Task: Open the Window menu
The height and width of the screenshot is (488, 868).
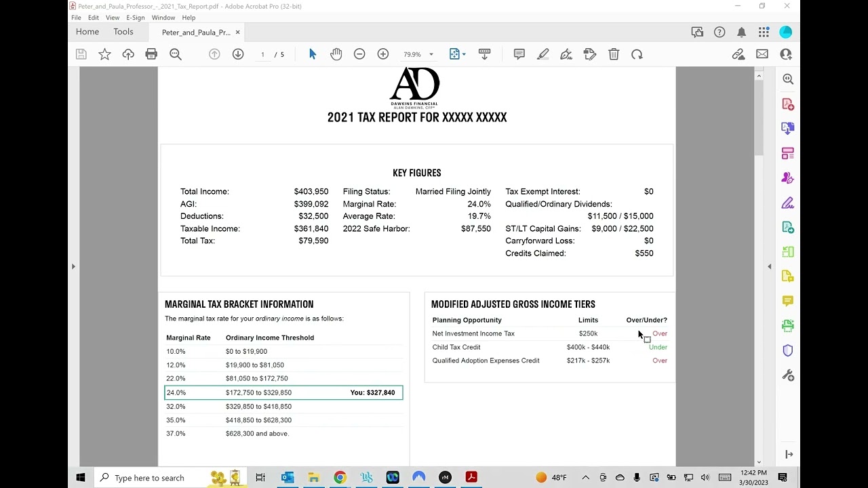Action: (x=163, y=18)
